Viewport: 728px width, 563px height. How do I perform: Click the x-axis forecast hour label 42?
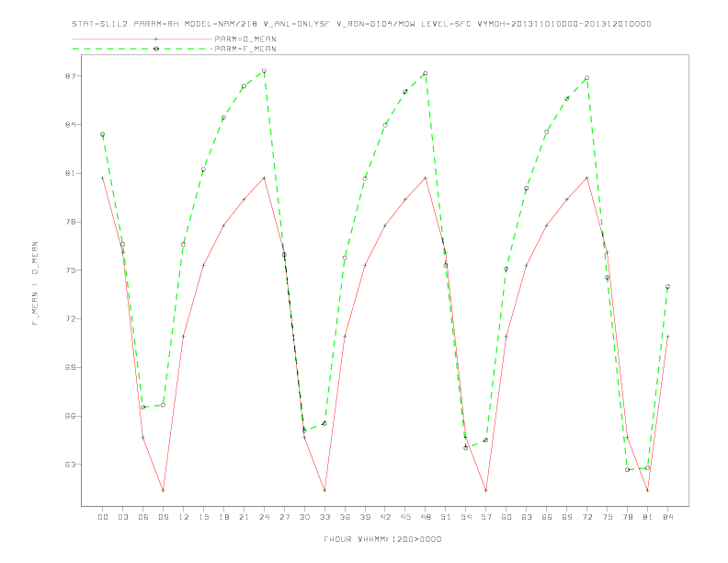coord(385,517)
